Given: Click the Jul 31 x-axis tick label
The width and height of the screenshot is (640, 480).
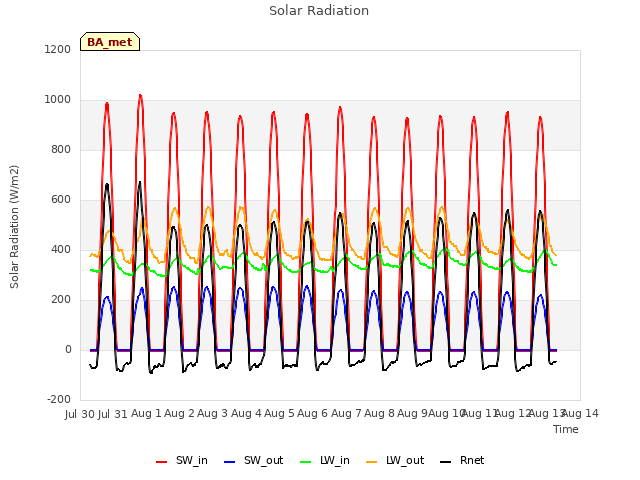Looking at the screenshot, I should tap(113, 414).
